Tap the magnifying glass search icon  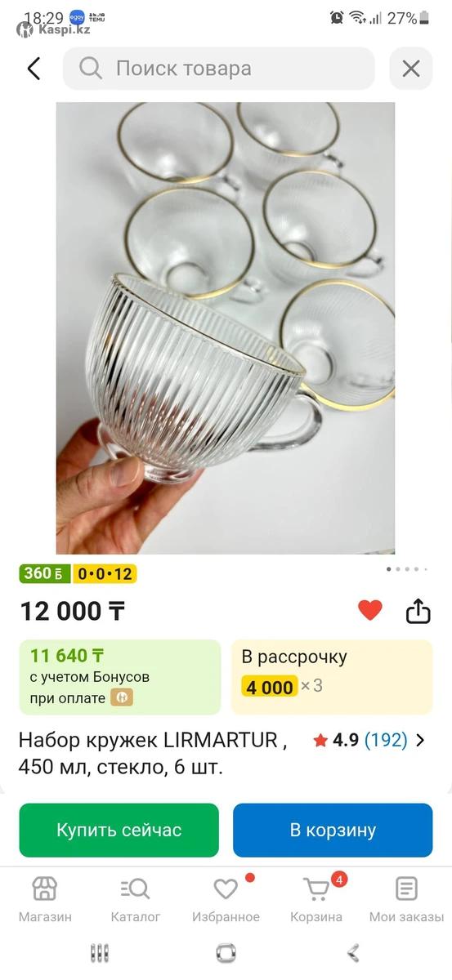pyautogui.click(x=90, y=68)
